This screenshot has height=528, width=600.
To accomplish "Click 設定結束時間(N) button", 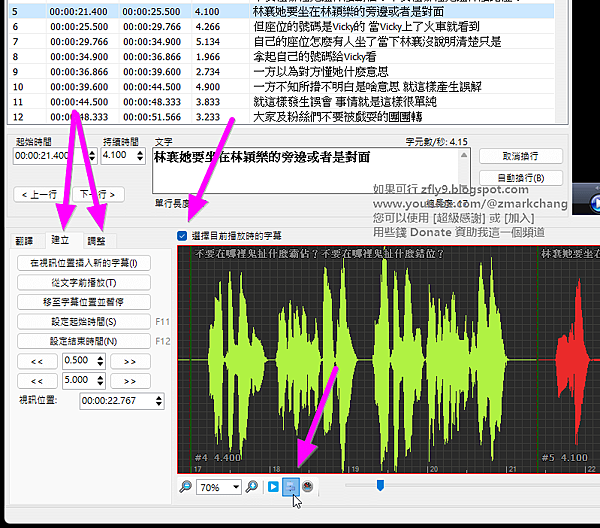I will [x=84, y=341].
